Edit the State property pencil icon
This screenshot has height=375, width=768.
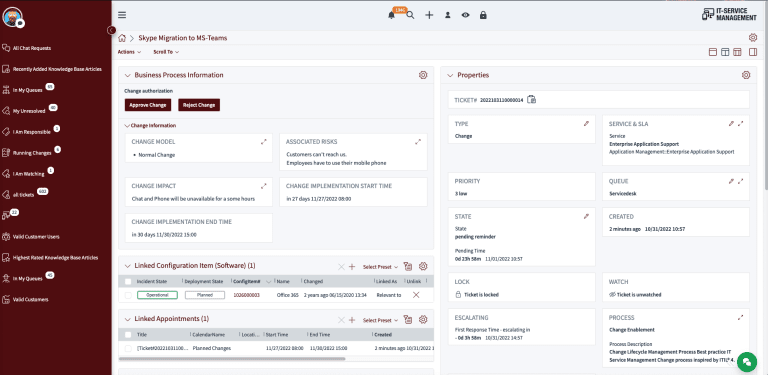(586, 216)
